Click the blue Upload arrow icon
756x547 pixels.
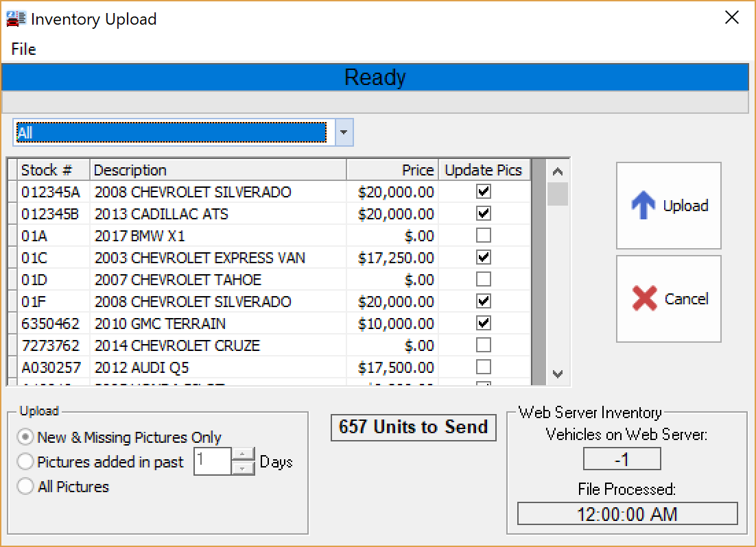(x=645, y=205)
